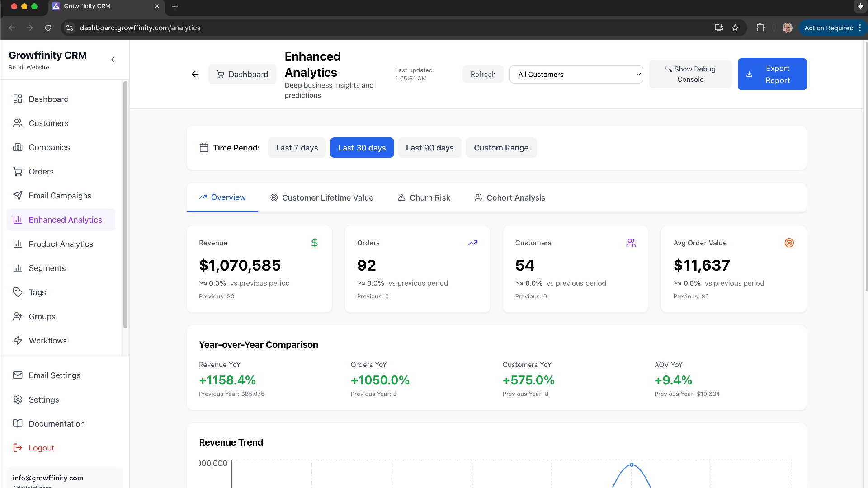
Task: Collapse the sidebar with the chevron
Action: pos(113,59)
